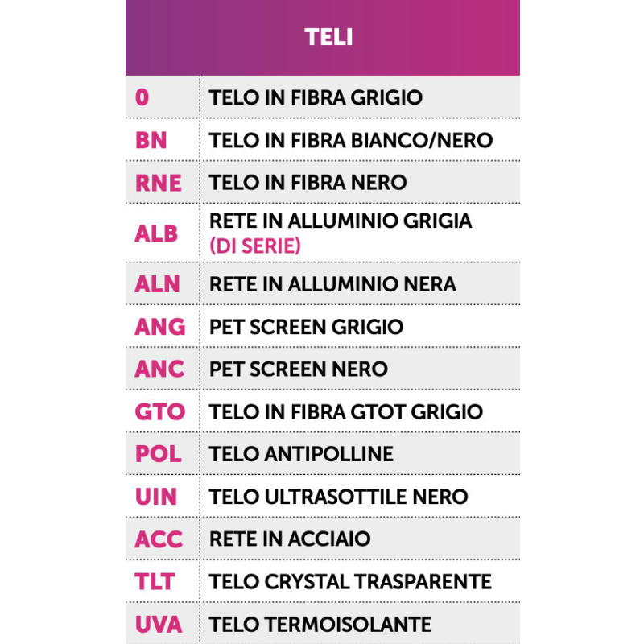Click the RETE IN ALLUMINIO GRIGIA text
Image resolution: width=644 pixels, height=644 pixels.
click(341, 220)
